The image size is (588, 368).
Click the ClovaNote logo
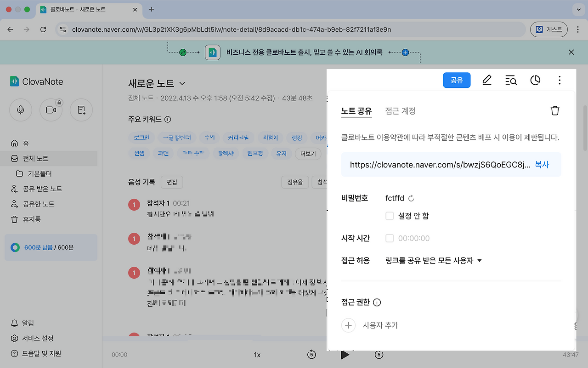click(36, 81)
